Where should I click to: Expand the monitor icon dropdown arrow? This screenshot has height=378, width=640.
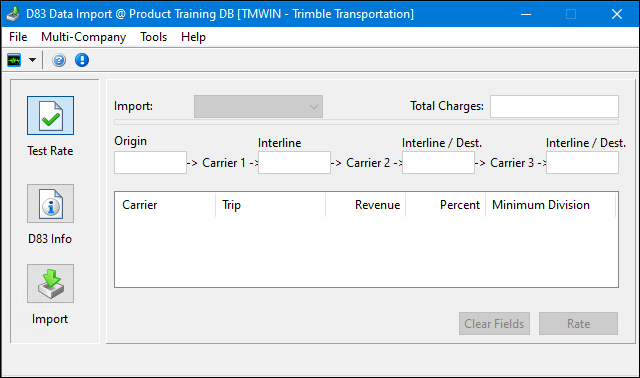(32, 60)
